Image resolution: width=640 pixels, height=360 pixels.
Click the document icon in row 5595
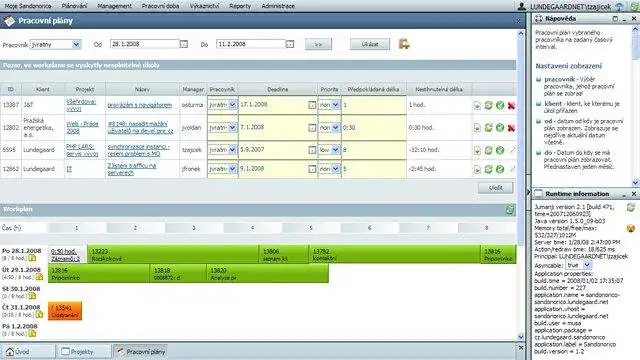[x=477, y=150]
